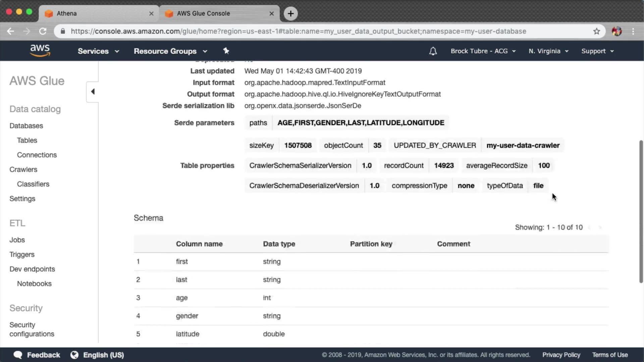Image resolution: width=644 pixels, height=362 pixels.
Task: Click the pin shortcuts icon in navbar
Action: pos(226,51)
